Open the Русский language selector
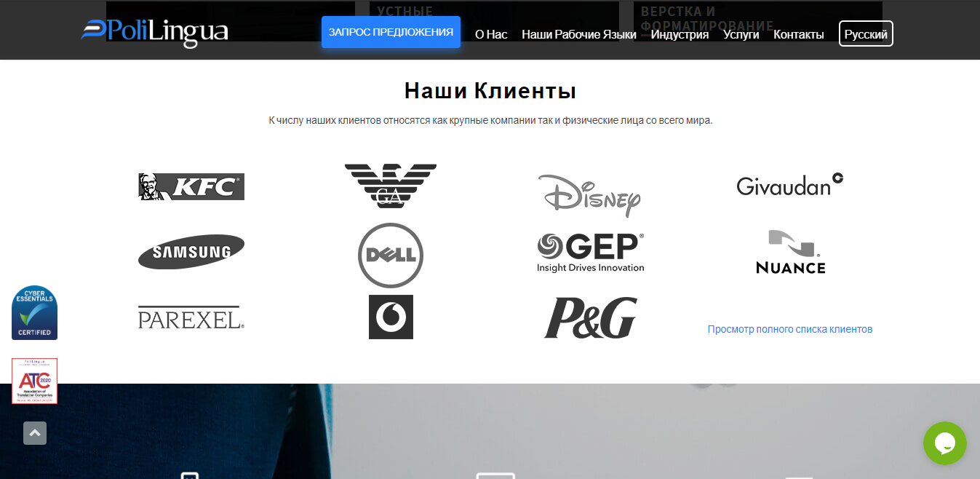 [866, 33]
